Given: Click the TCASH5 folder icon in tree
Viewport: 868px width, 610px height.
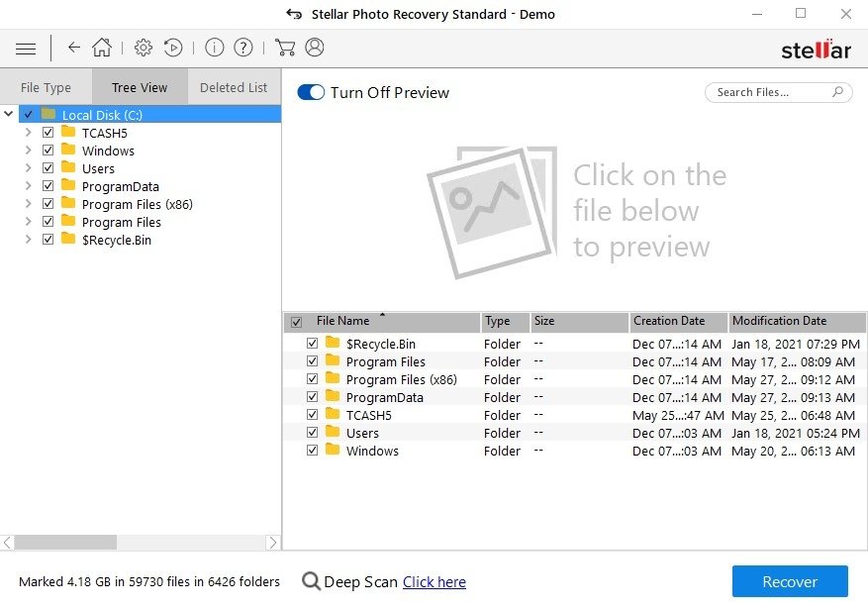Looking at the screenshot, I should coord(68,132).
